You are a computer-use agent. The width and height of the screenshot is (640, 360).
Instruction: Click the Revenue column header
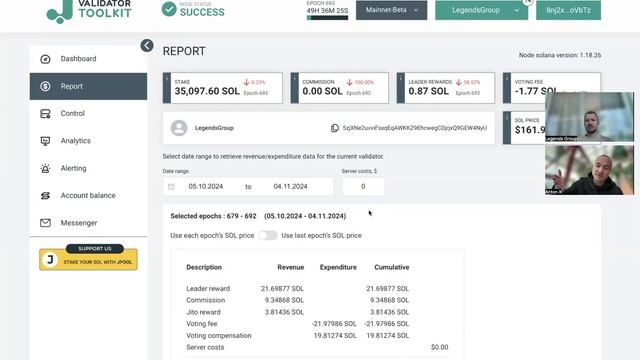(291, 267)
